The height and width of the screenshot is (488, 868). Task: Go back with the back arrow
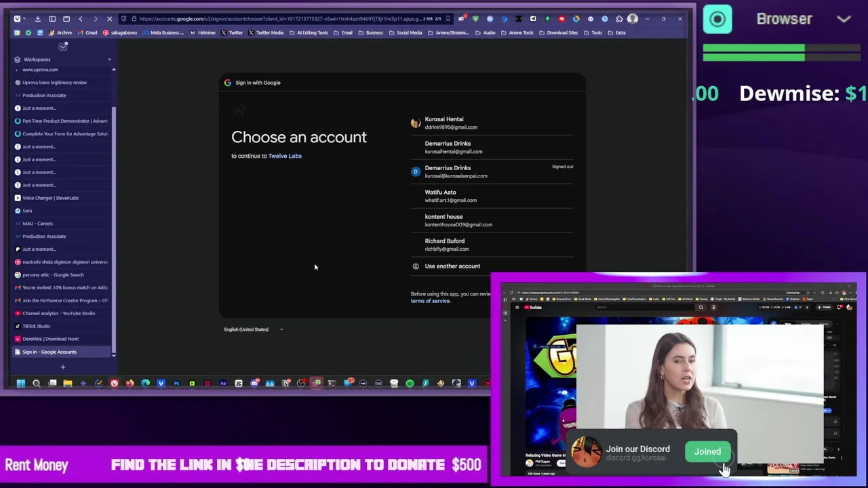coord(81,19)
